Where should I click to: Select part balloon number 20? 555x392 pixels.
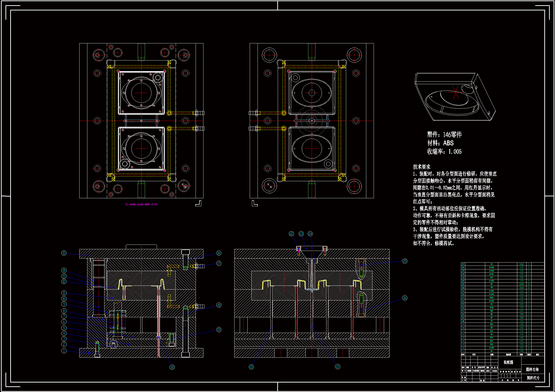(x=172, y=367)
